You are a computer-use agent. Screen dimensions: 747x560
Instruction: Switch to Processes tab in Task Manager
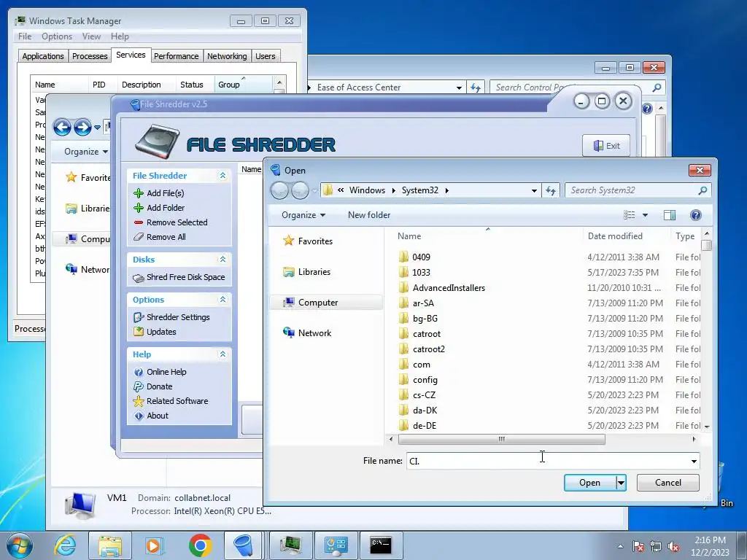tap(90, 56)
